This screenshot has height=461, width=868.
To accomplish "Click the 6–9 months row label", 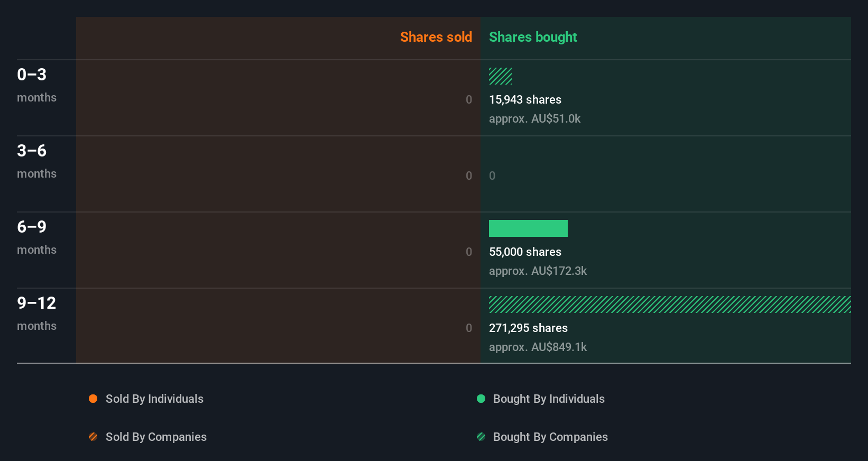I will (36, 237).
